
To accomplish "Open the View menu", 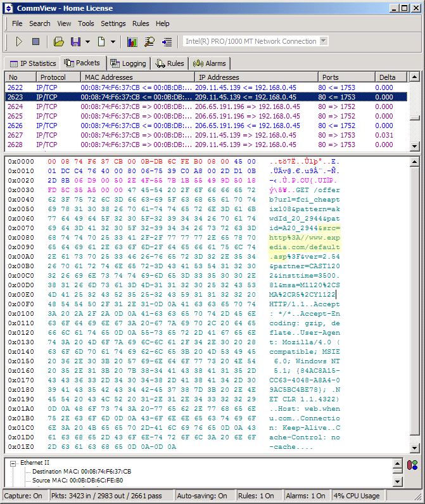I will [64, 23].
